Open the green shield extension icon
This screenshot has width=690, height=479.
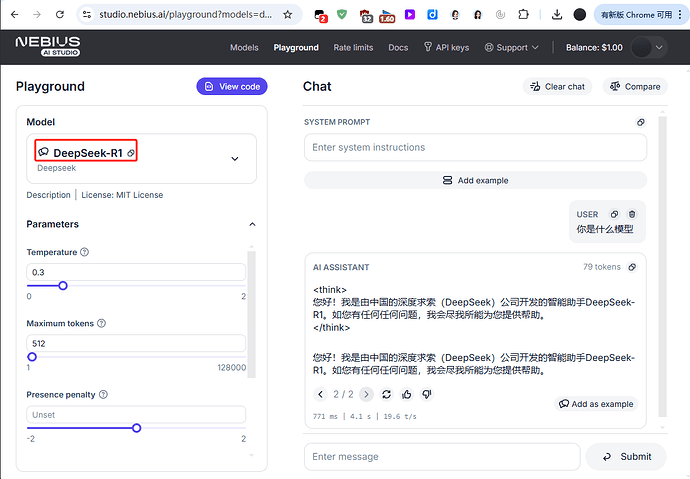pyautogui.click(x=342, y=15)
